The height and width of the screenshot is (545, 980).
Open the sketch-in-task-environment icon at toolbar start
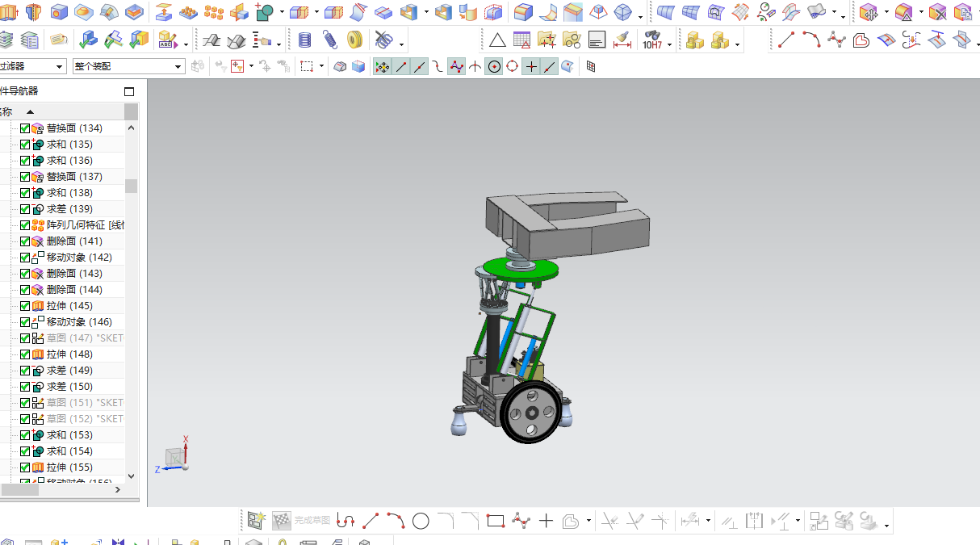[257, 521]
